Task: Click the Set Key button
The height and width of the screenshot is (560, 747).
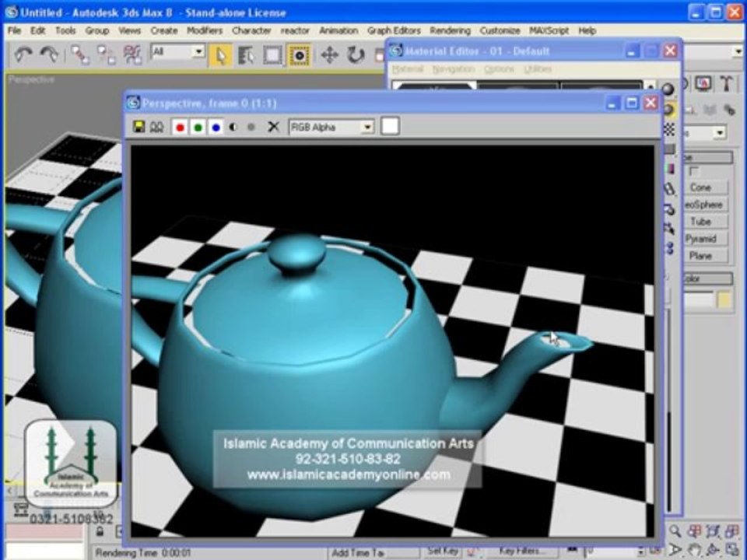Action: (x=443, y=551)
